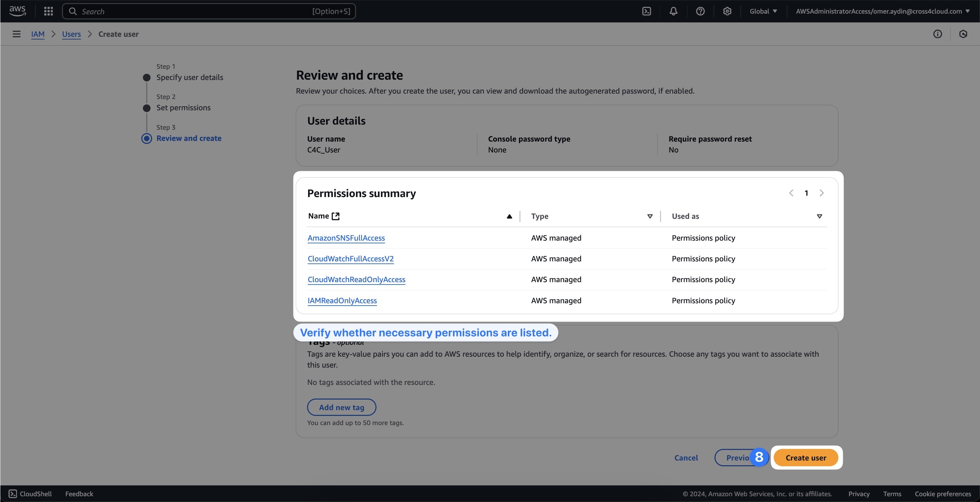Viewport: 980px width, 502px height.
Task: Click the CloudShell icon in taskbar
Action: pyautogui.click(x=13, y=494)
